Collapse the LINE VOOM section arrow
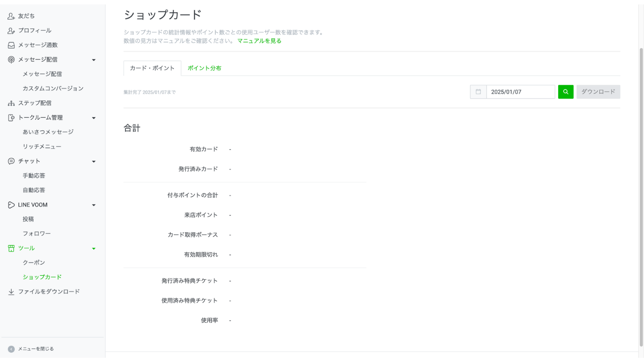The width and height of the screenshot is (644, 362). [94, 205]
